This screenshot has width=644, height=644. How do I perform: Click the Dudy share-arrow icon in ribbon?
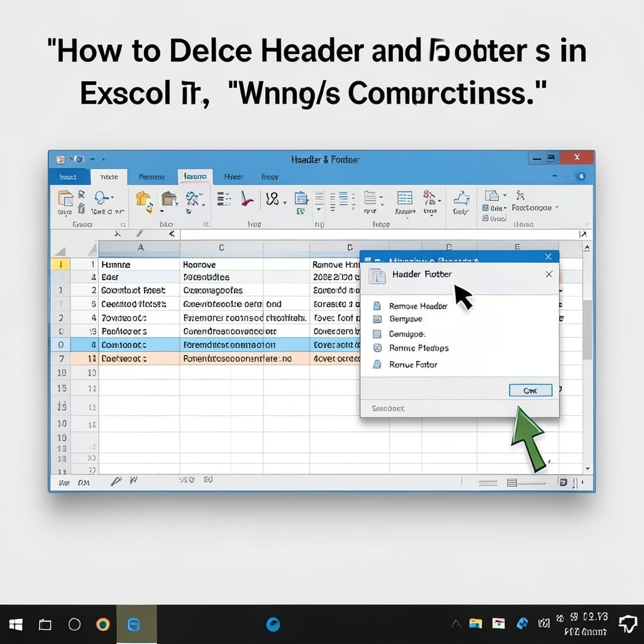tap(461, 198)
